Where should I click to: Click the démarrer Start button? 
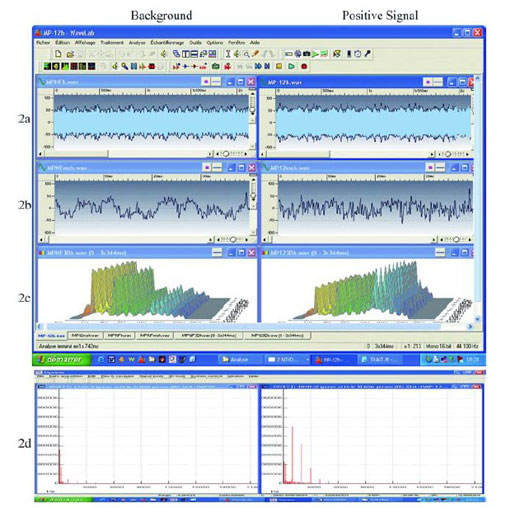coord(62,359)
